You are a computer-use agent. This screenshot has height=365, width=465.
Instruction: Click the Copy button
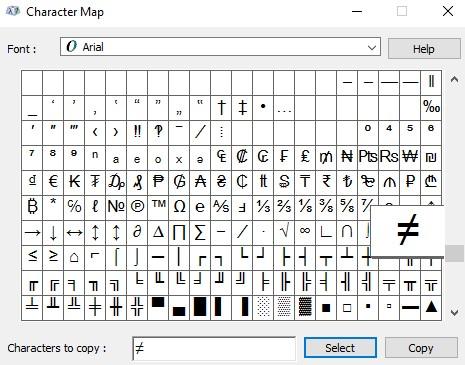(421, 348)
